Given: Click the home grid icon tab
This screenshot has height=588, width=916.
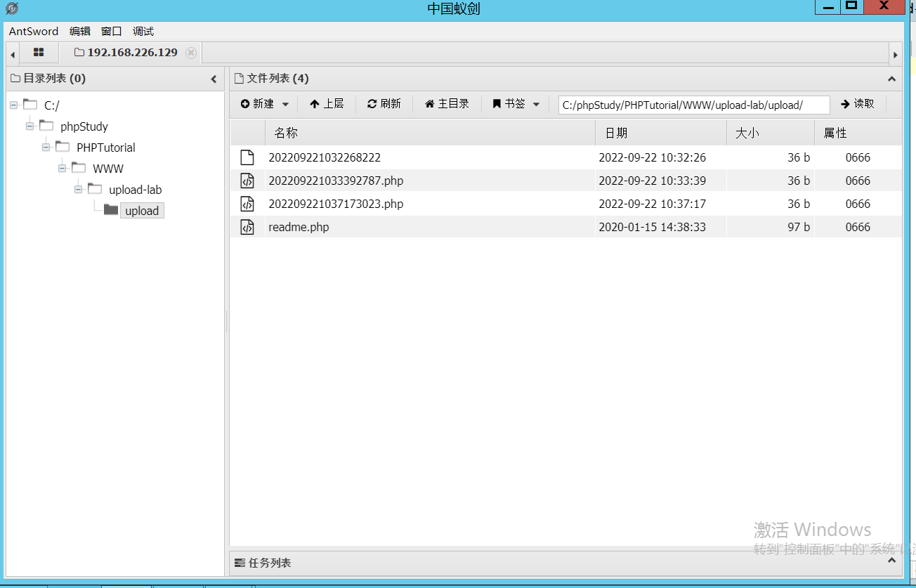Looking at the screenshot, I should point(39,53).
